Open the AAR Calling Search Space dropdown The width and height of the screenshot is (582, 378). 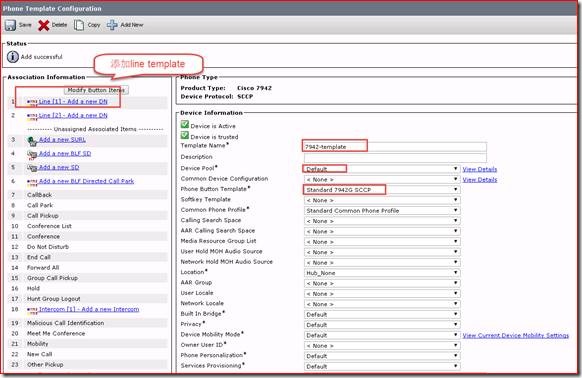tap(382, 231)
